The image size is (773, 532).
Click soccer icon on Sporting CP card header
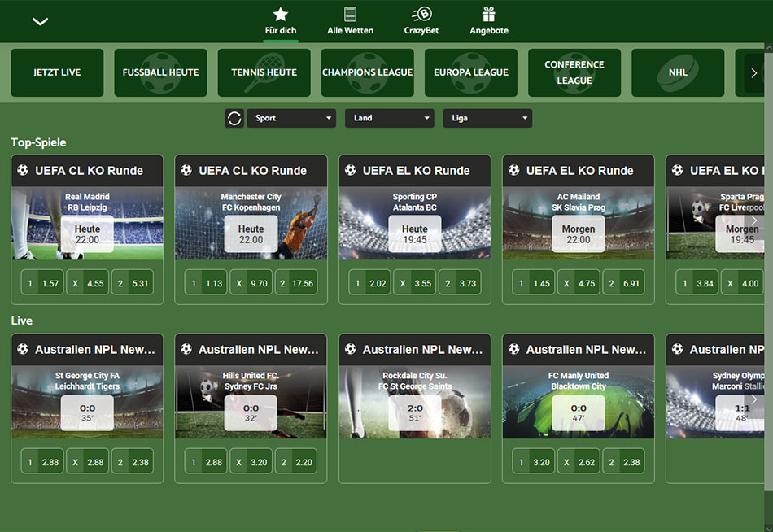click(x=350, y=171)
